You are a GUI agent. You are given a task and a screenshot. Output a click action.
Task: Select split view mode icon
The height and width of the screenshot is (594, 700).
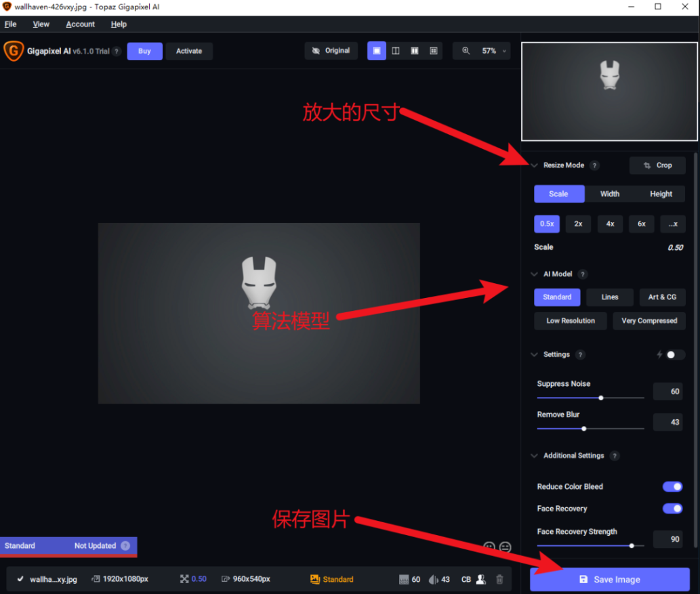396,51
